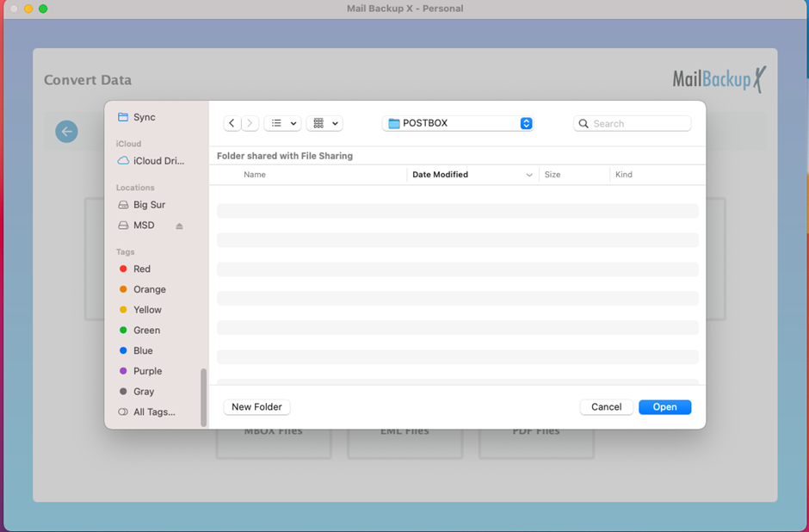Open the grouping grid options dropdown
The width and height of the screenshot is (809, 532).
pyautogui.click(x=324, y=123)
